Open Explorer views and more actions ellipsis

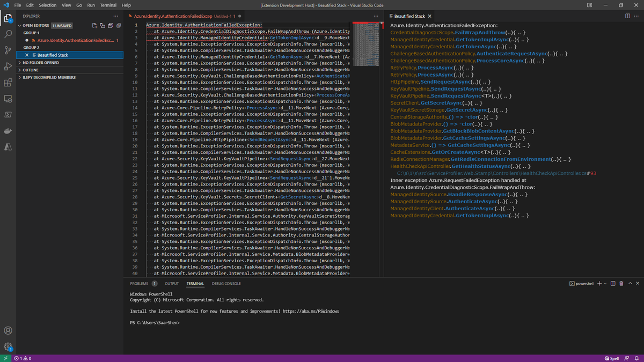click(115, 16)
